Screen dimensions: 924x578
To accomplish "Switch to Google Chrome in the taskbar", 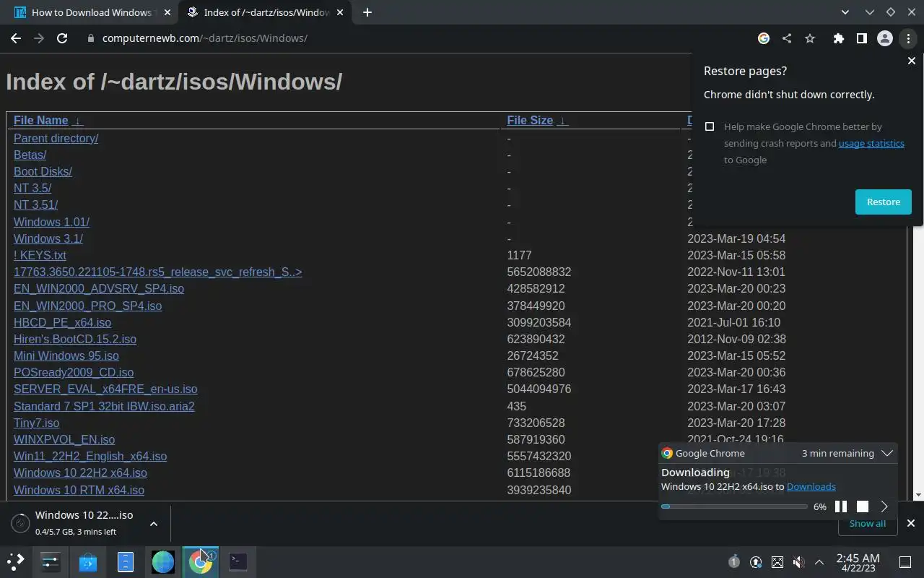I will tap(201, 561).
